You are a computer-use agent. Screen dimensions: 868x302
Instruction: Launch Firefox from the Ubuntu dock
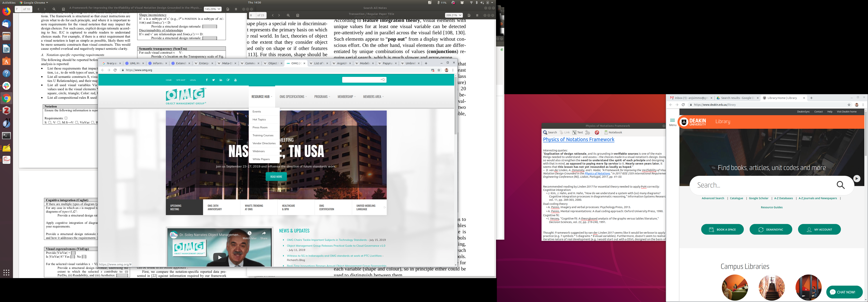pos(6,11)
